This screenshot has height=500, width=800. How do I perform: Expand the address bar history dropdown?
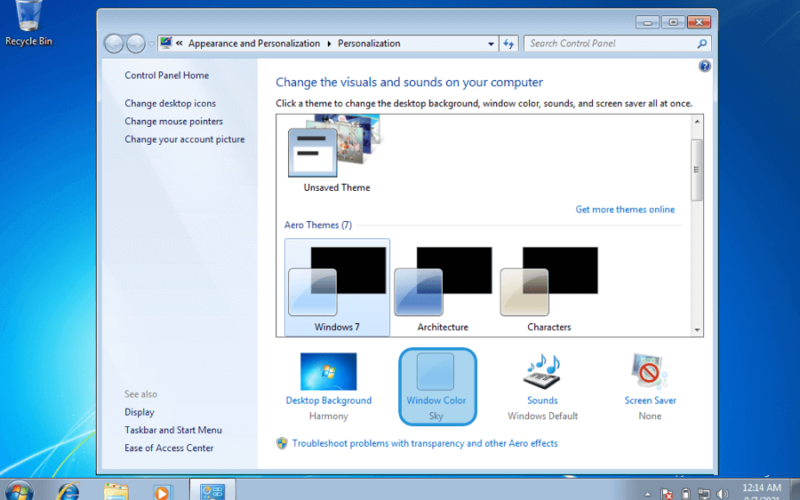click(x=491, y=44)
